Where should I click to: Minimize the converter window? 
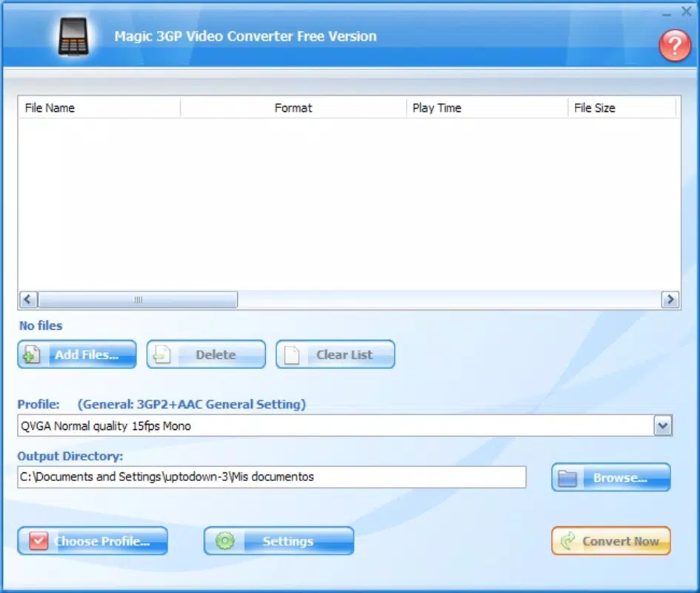667,14
